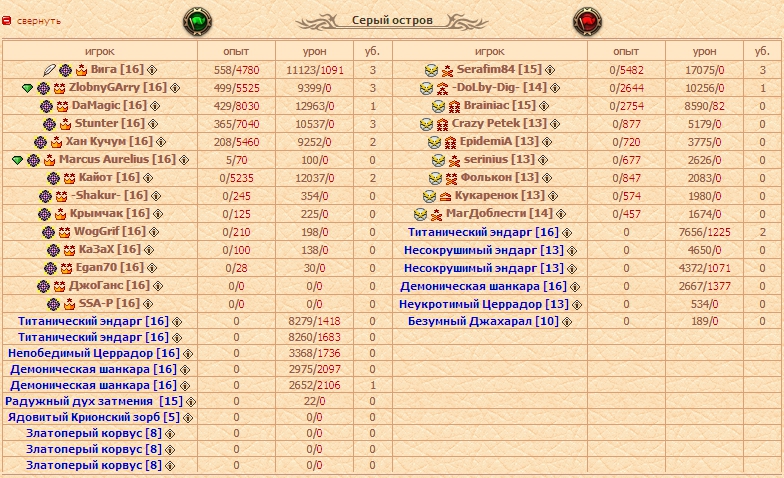Open info icon next to Кукаренок [13]
The image size is (784, 478).
click(x=553, y=196)
